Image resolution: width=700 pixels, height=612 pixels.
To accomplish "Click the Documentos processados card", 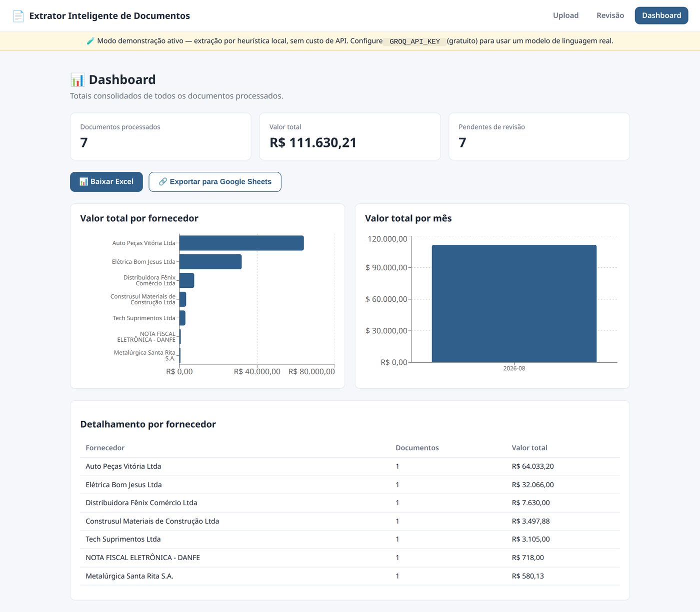I will click(x=160, y=136).
